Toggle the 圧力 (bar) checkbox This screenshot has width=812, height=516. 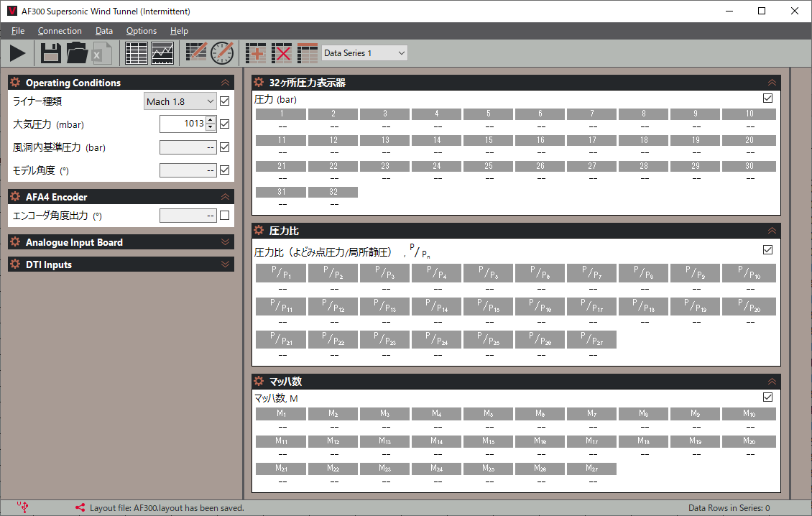tap(767, 98)
